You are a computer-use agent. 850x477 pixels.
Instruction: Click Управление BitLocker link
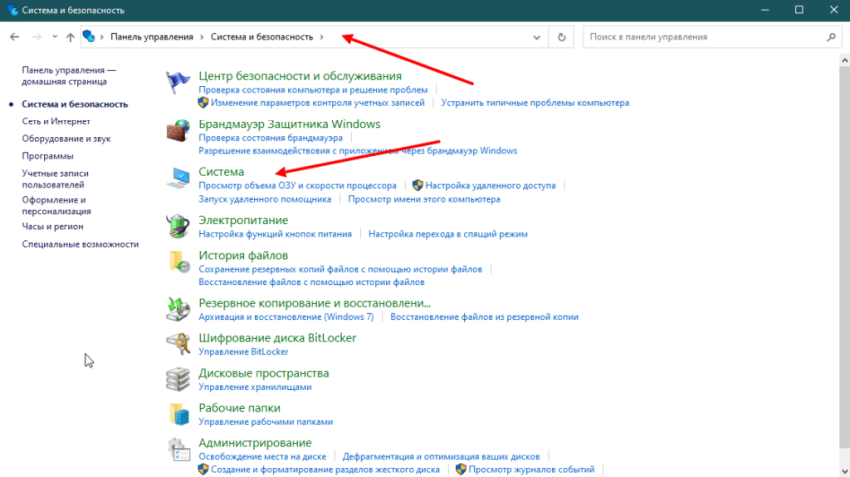(243, 352)
